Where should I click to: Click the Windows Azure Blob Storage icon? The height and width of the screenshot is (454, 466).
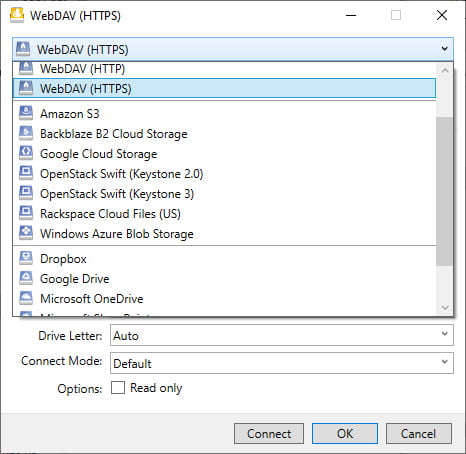26,233
